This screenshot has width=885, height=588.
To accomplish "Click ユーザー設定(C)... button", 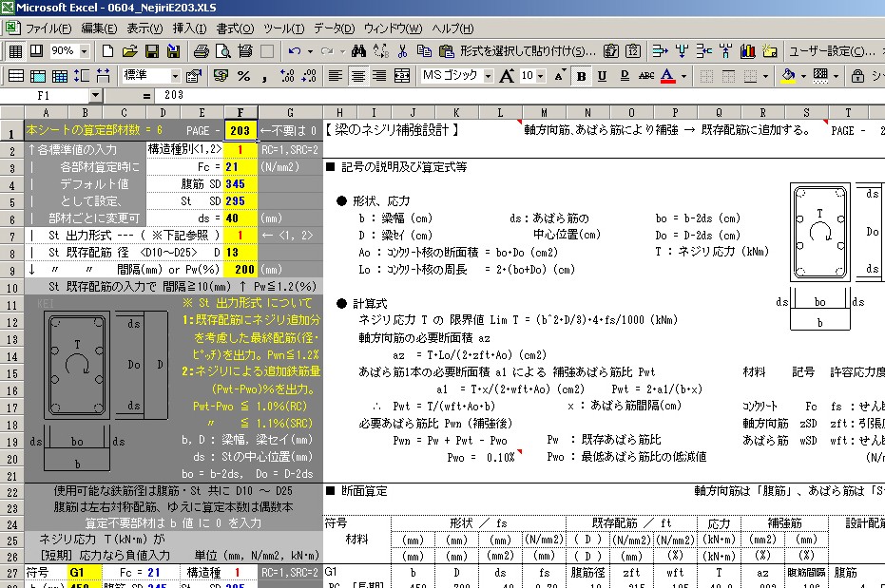I will pyautogui.click(x=832, y=51).
